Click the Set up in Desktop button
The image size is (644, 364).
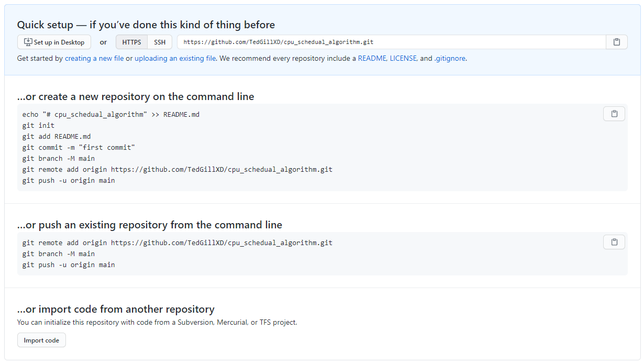(54, 42)
